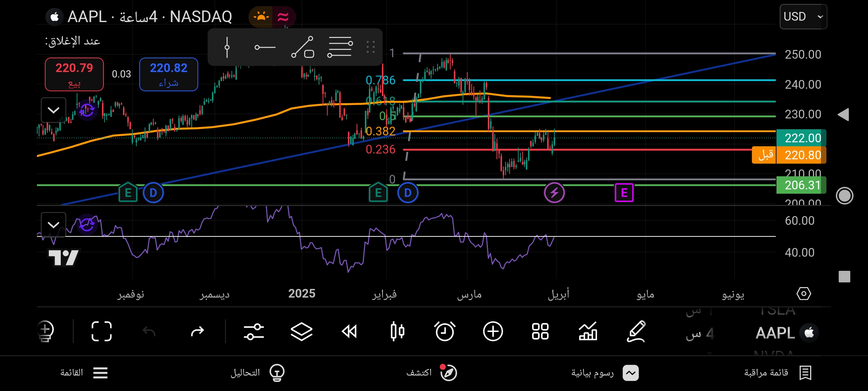The image size is (868, 391).
Task: Change the candlestick chart type
Action: click(x=397, y=331)
